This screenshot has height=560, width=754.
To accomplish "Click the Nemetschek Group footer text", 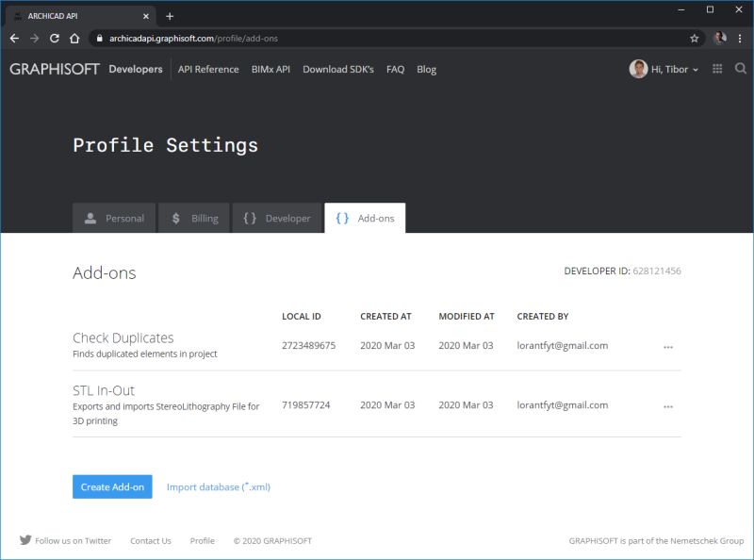I will (656, 541).
